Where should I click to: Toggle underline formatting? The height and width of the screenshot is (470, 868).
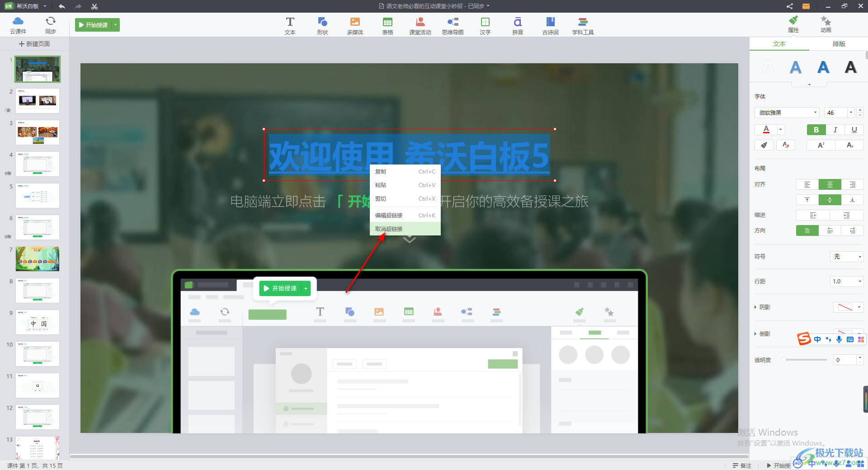[854, 130]
